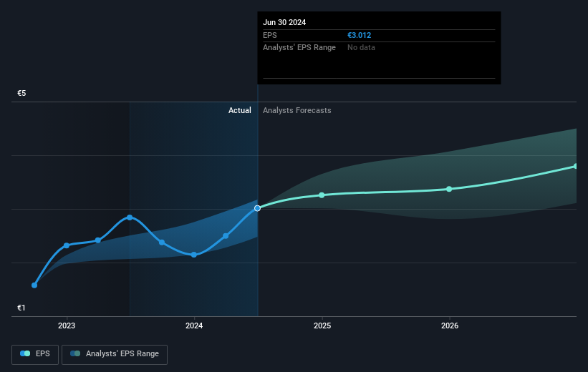Select the forecast EPS point above 2026
Screen dimensions: 588x372
pyautogui.click(x=449, y=189)
